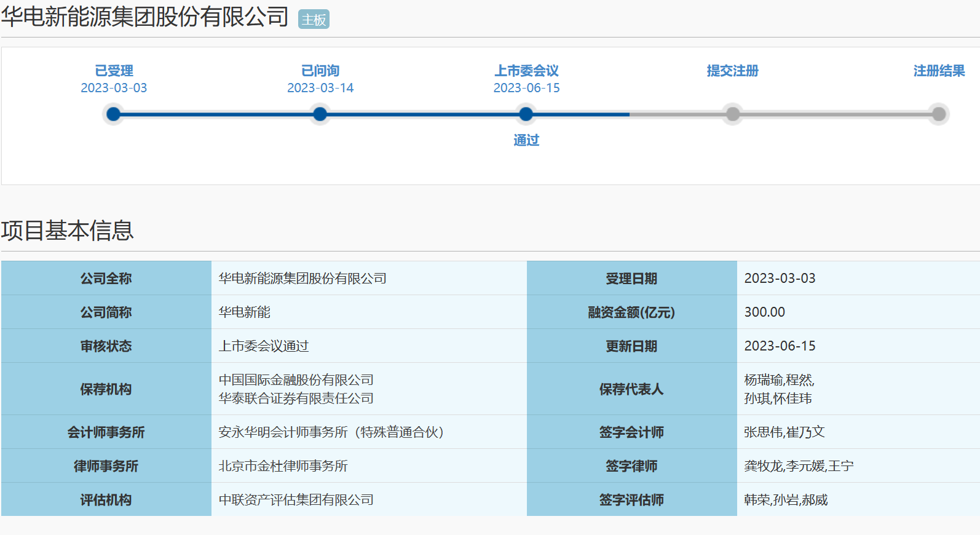Click 华泰联合证券有限责任公司 in sponsor cell

(x=296, y=398)
